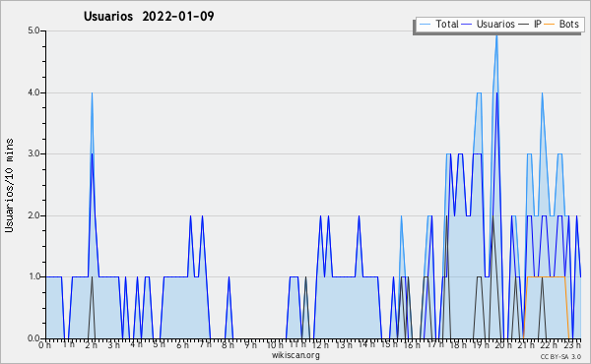Click the '18 h' x-axis label

point(458,344)
